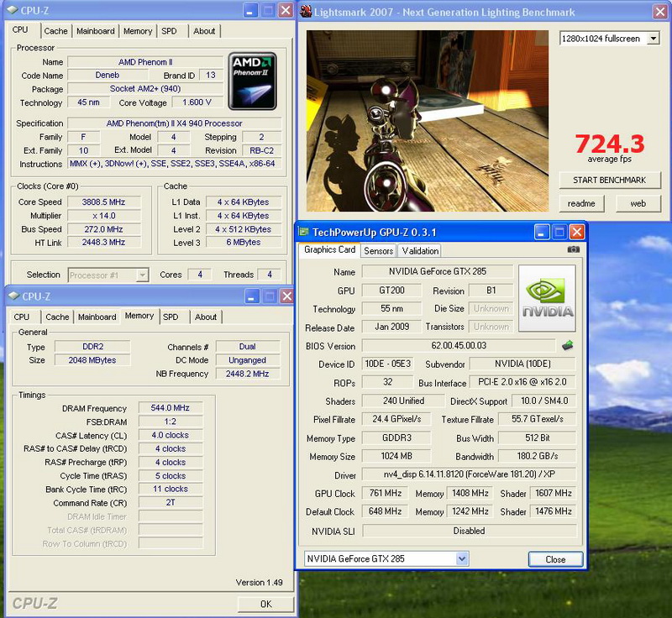Click the HT Link 2448.3 MHz value

pyautogui.click(x=103, y=243)
